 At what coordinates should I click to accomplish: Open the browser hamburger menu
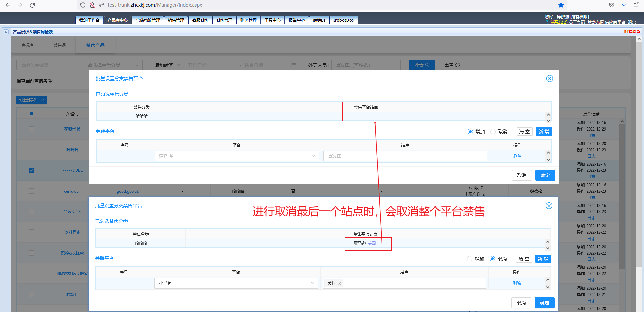pyautogui.click(x=636, y=5)
